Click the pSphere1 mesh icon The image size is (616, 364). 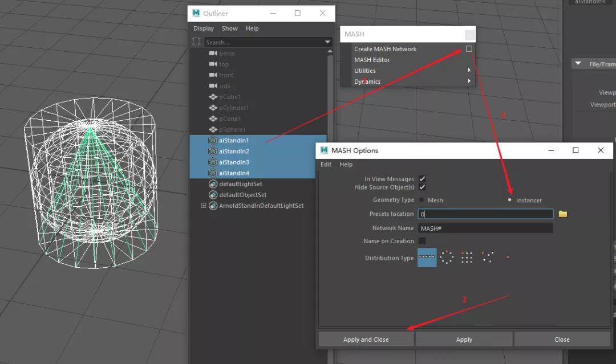pos(213,129)
